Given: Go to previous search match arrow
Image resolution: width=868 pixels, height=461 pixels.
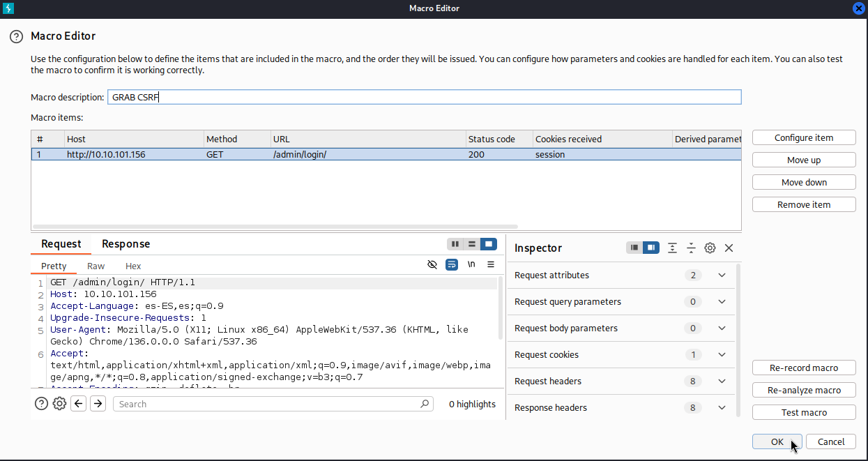Looking at the screenshot, I should (x=79, y=404).
